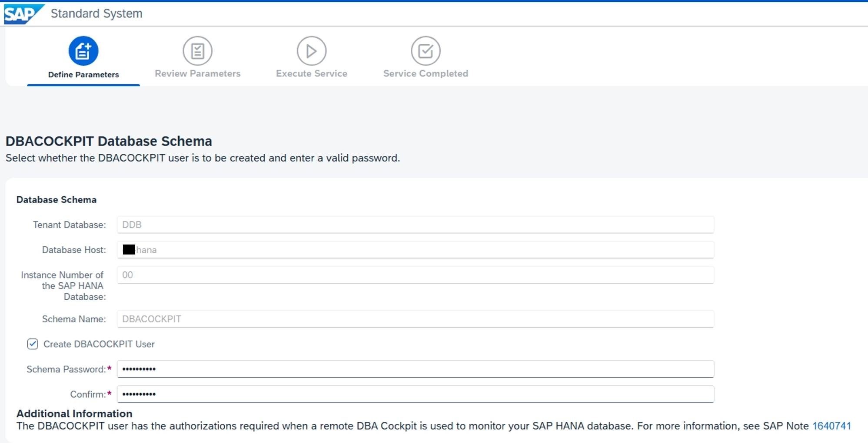868x443 pixels.
Task: Click the SAP logo
Action: point(23,14)
